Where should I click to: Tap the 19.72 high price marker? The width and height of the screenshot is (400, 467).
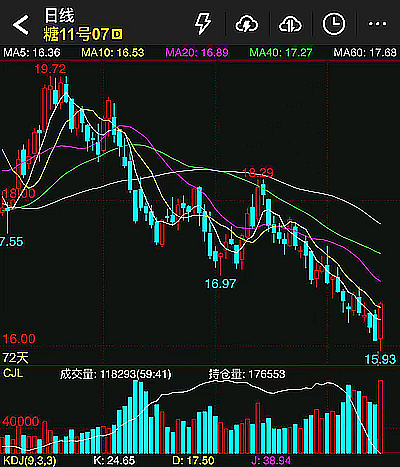(50, 69)
